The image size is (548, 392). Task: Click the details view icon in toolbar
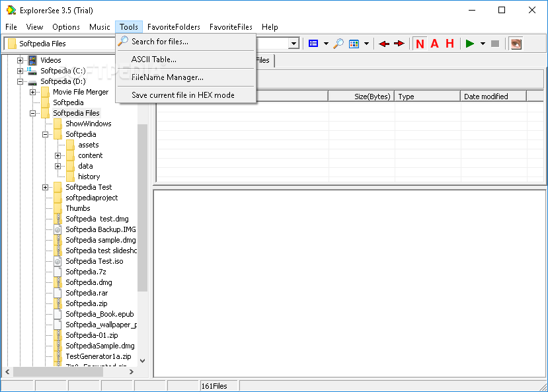coord(313,44)
